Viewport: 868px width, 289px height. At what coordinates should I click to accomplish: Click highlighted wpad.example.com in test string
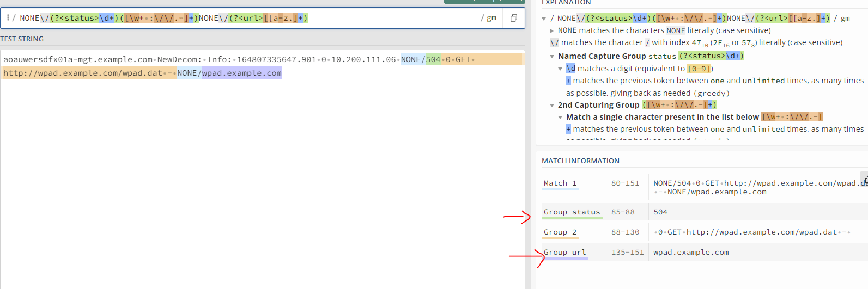242,73
